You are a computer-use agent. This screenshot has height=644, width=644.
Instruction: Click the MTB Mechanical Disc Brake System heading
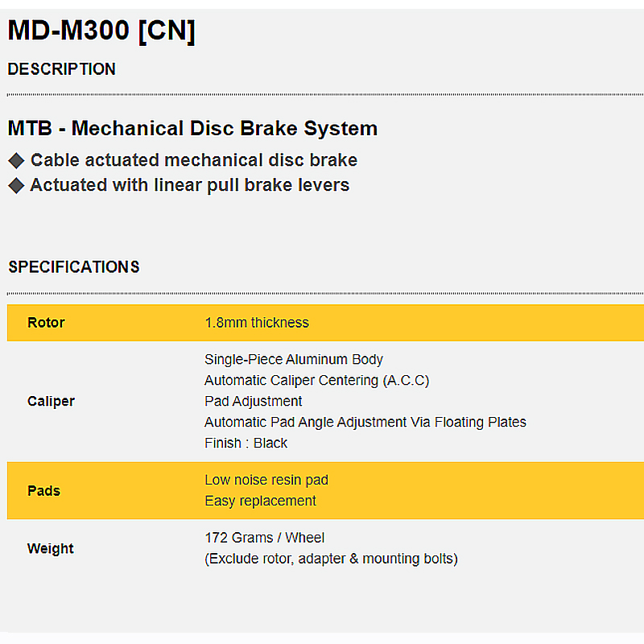192,129
